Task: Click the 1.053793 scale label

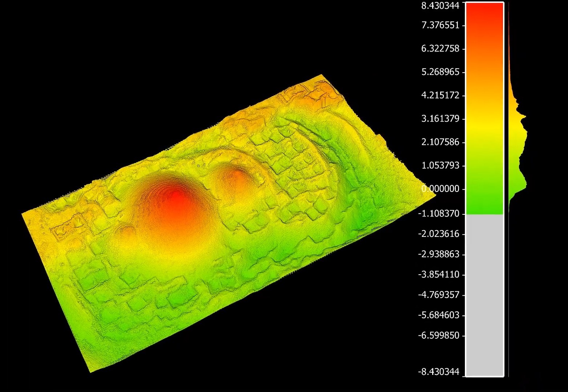Action: pyautogui.click(x=440, y=165)
